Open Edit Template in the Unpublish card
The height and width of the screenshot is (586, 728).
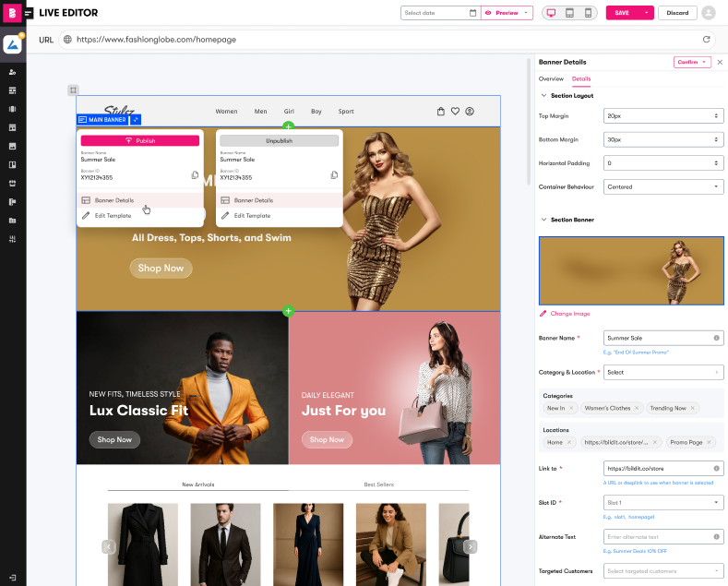point(279,216)
